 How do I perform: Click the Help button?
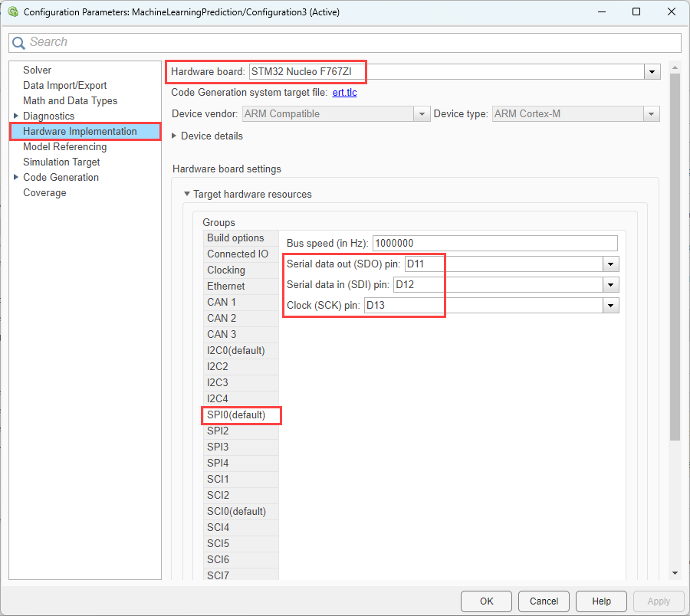[x=601, y=601]
